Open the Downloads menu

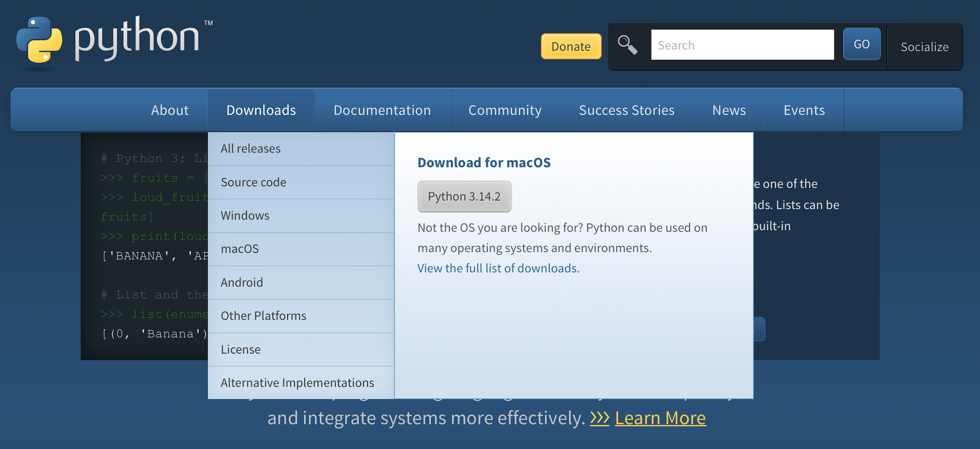coord(261,110)
